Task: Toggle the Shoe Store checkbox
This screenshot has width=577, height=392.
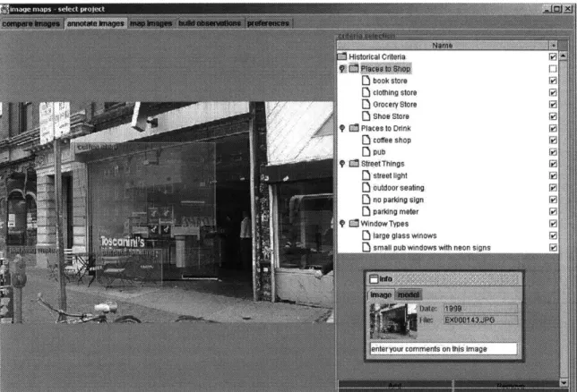Action: pos(553,116)
